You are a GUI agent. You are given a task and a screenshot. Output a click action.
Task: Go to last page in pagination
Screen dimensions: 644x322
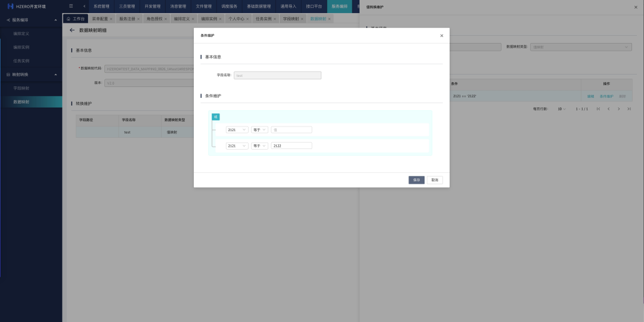628,109
